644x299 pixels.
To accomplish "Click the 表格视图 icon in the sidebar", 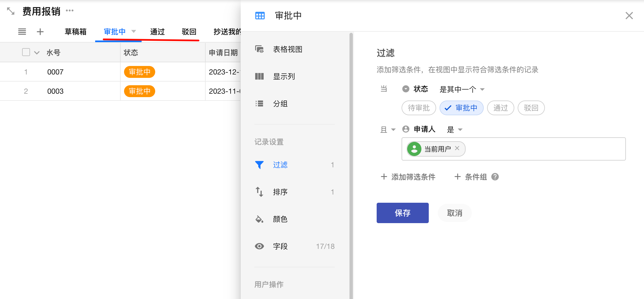I will [x=259, y=49].
